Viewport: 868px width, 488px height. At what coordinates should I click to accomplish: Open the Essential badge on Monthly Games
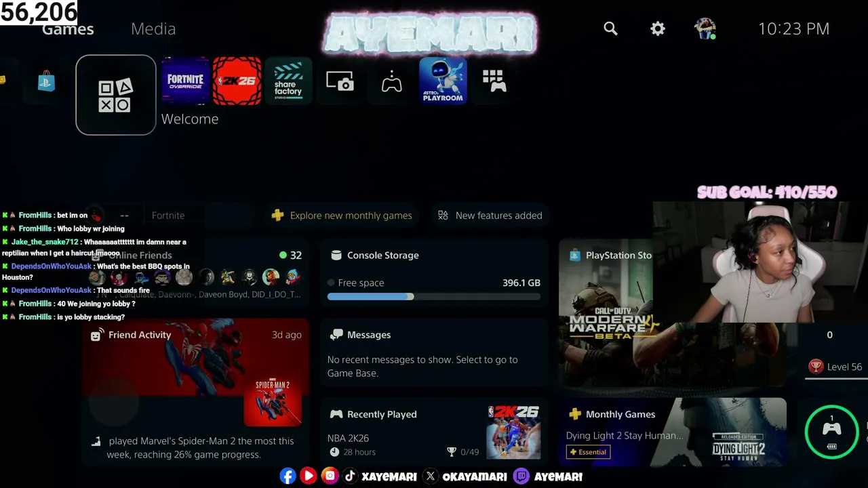pyautogui.click(x=588, y=452)
